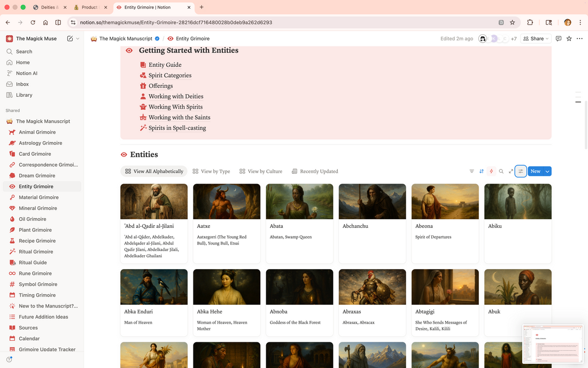Image resolution: width=588 pixels, height=368 pixels.
Task: Open the Spirit Categories link
Action: coord(169,75)
